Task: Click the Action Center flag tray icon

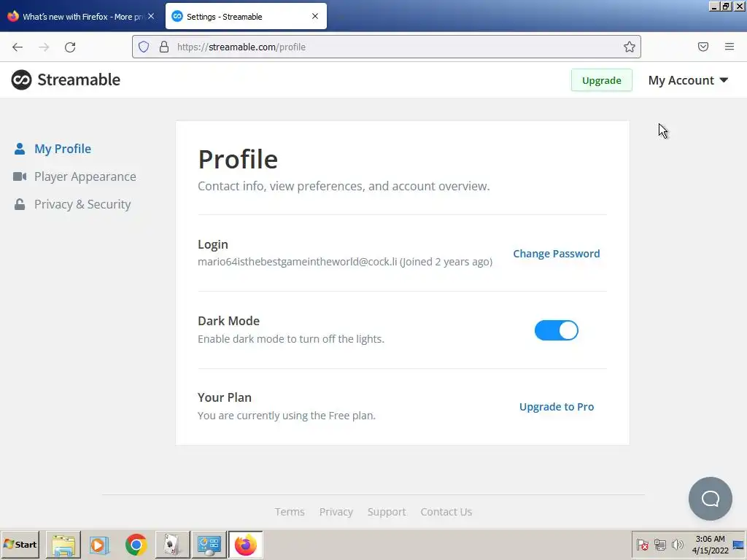Action: pyautogui.click(x=642, y=544)
